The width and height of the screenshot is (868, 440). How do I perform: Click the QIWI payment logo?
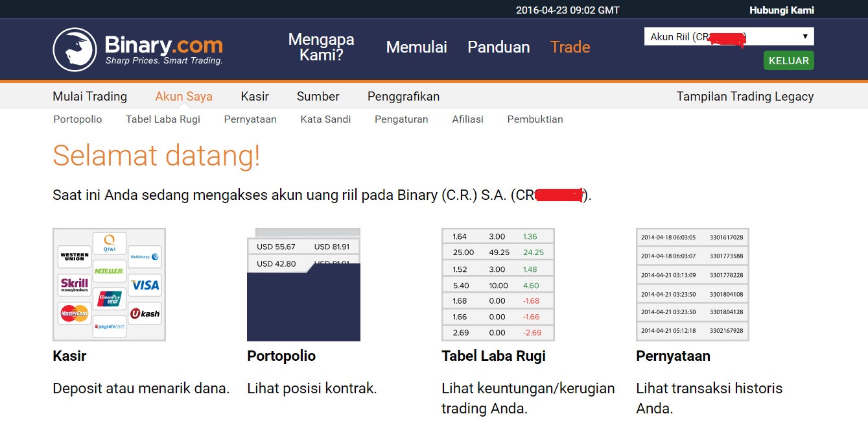coord(110,244)
